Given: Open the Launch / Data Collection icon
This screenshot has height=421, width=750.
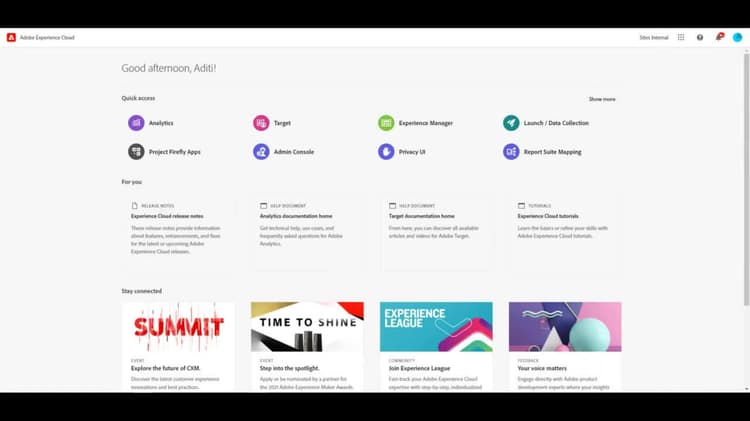Looking at the screenshot, I should point(511,123).
